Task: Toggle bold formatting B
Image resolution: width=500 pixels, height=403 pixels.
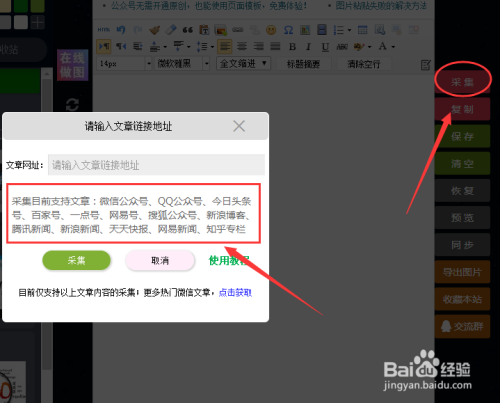Action: point(292,47)
